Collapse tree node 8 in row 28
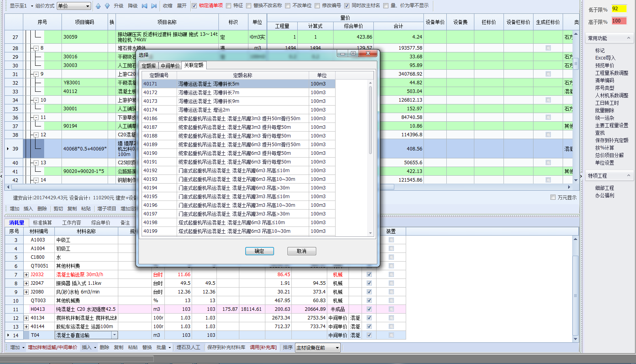 pyautogui.click(x=36, y=48)
